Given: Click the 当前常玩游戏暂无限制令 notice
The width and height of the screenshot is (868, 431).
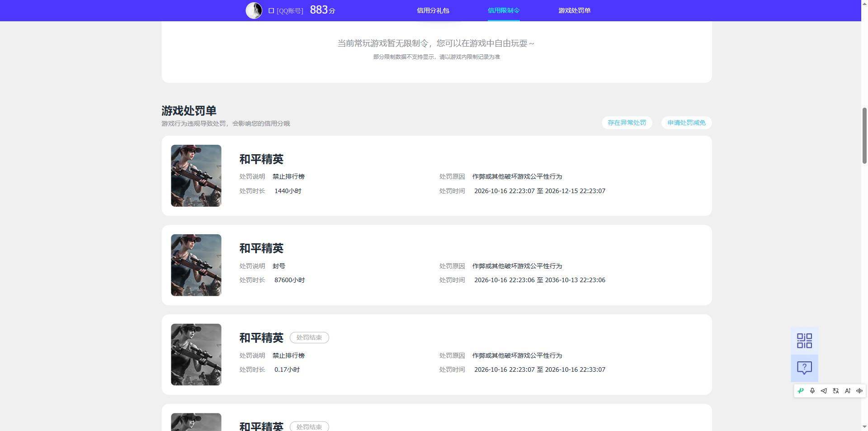Looking at the screenshot, I should tap(436, 43).
